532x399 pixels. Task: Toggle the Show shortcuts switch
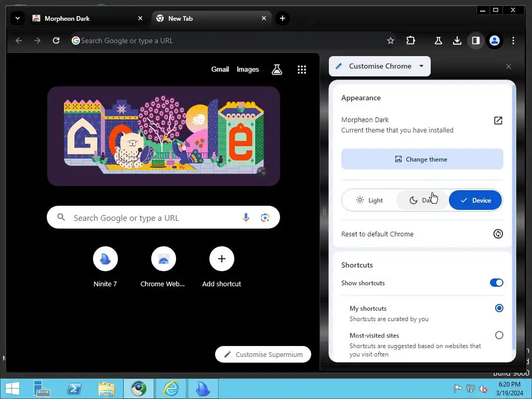click(496, 283)
